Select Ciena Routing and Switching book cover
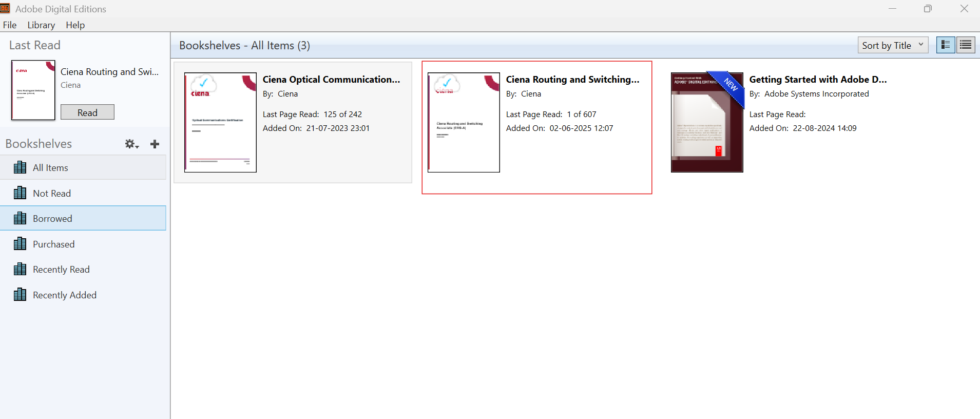980x419 pixels. pos(464,122)
